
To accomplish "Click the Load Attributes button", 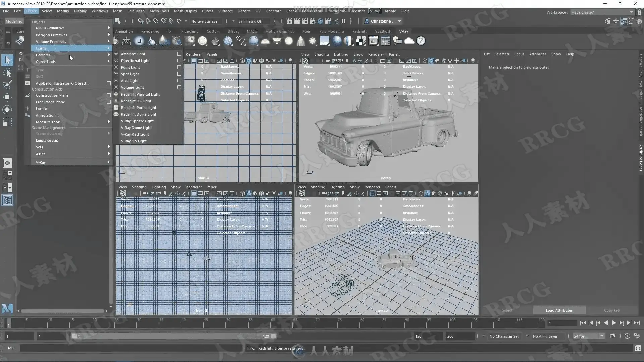I will (x=559, y=310).
